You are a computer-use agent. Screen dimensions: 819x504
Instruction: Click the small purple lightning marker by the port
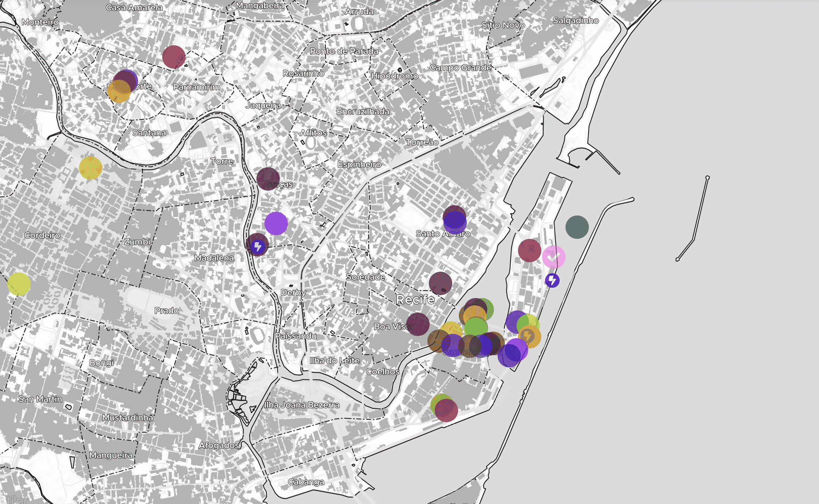click(552, 280)
